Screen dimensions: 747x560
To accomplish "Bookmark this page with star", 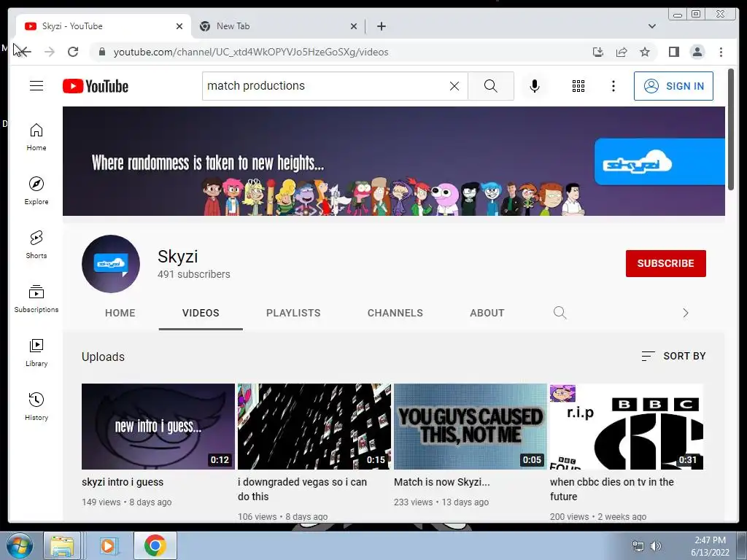I will click(x=645, y=52).
